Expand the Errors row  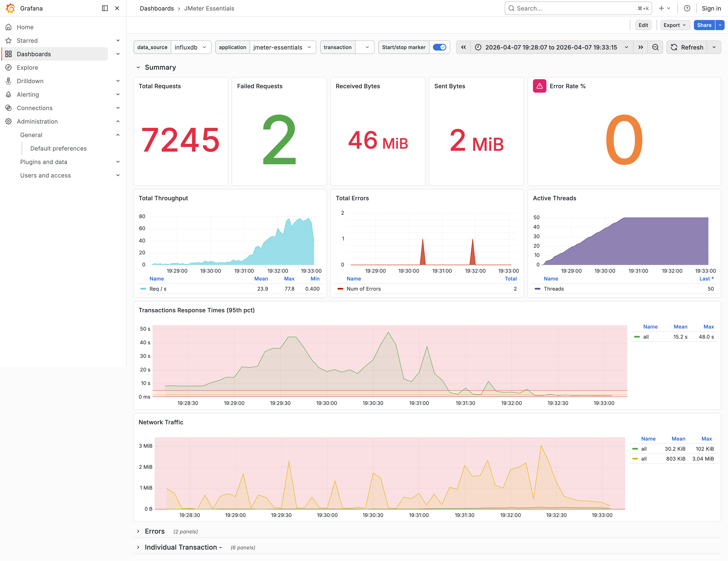coord(138,531)
